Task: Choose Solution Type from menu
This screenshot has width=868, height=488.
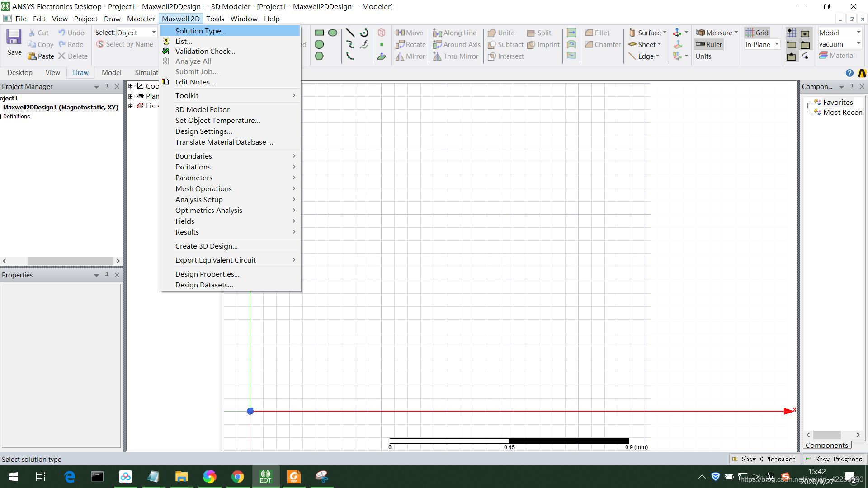Action: 201,31
